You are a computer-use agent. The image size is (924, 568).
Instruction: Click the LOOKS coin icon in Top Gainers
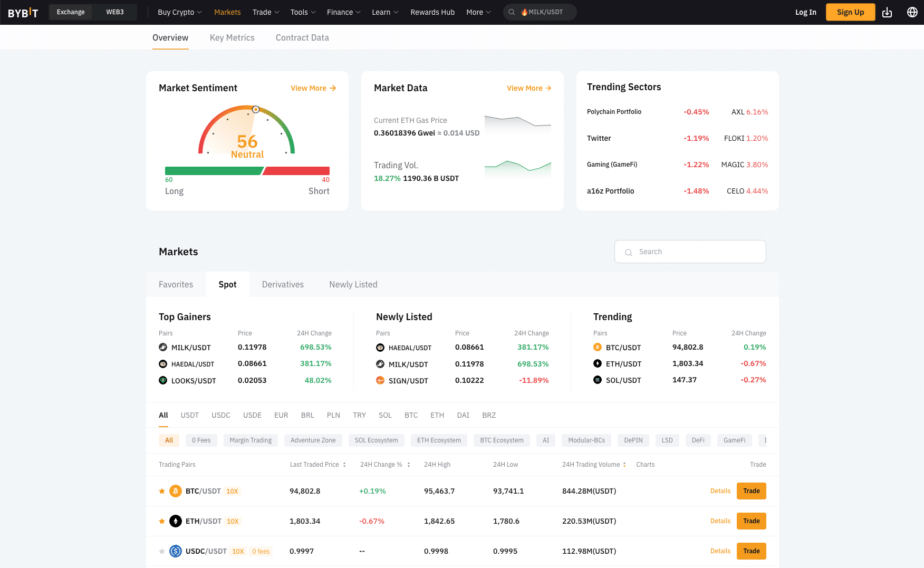coord(163,380)
